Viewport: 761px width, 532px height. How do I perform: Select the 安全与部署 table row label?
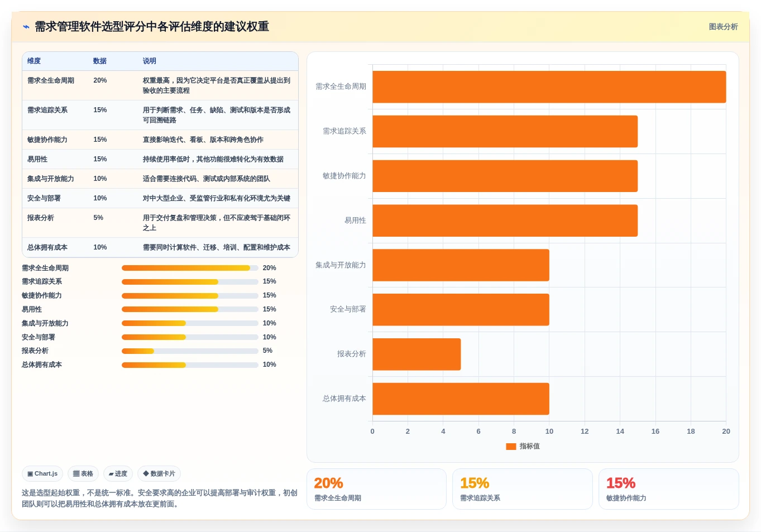coord(44,198)
